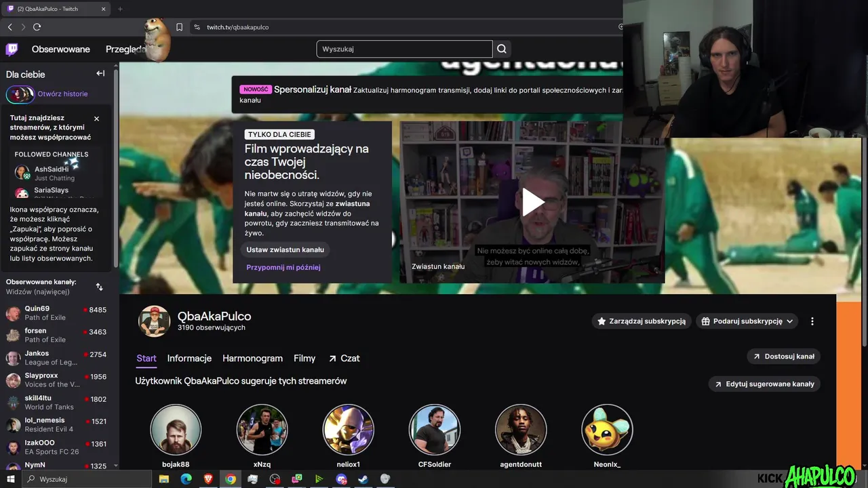The width and height of the screenshot is (868, 488).
Task: Open the stories avatar bubbles
Action: (x=20, y=94)
